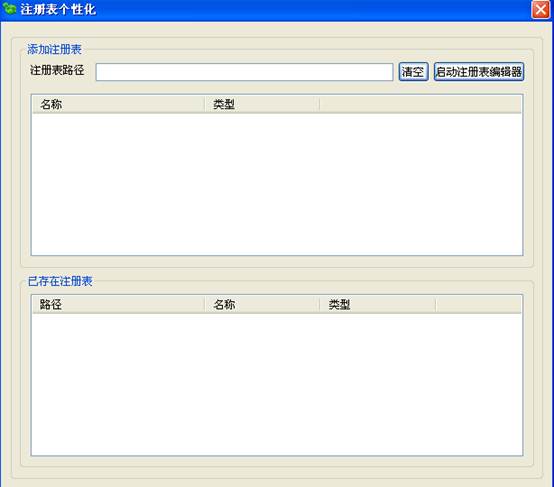
Task: Click empty area of 添加注册表 list
Action: pyautogui.click(x=277, y=184)
